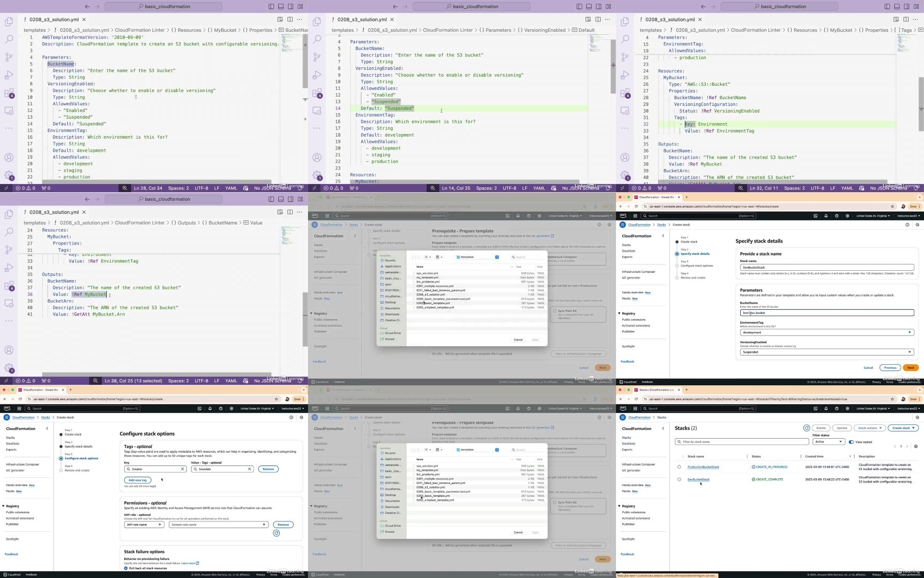Open the Stack actions menu
The image size is (924, 578).
tap(870, 428)
